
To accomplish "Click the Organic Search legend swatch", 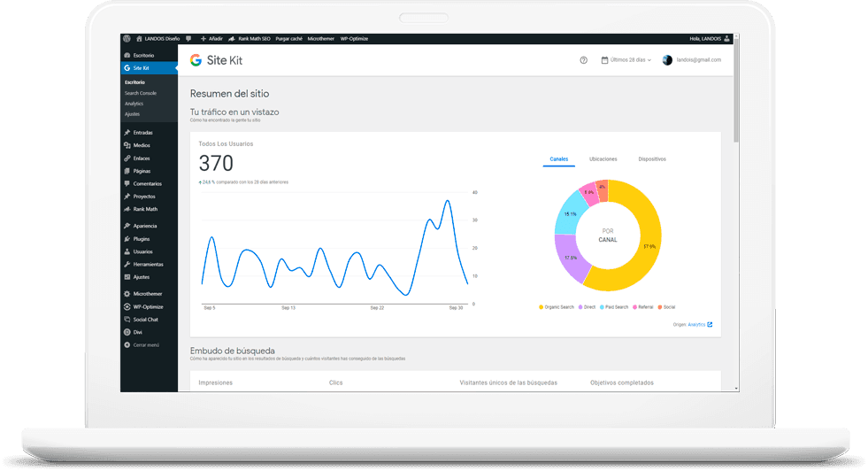I will coord(541,307).
